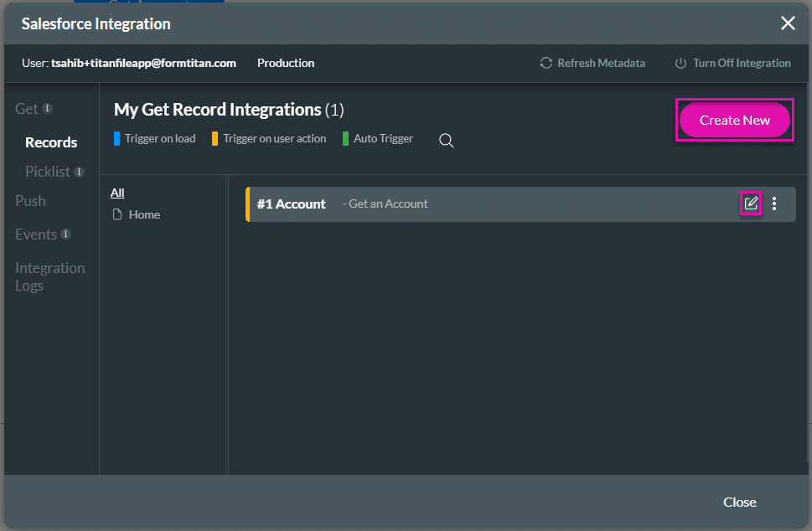Open the search magnifier for integrations
Screen dimensions: 812x531
click(446, 141)
